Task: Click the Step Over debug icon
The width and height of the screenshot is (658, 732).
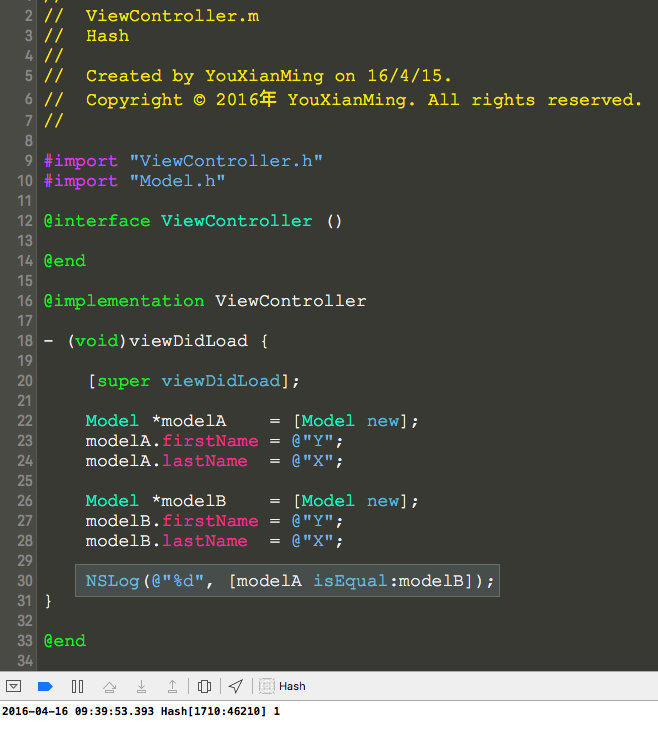Action: [109, 686]
